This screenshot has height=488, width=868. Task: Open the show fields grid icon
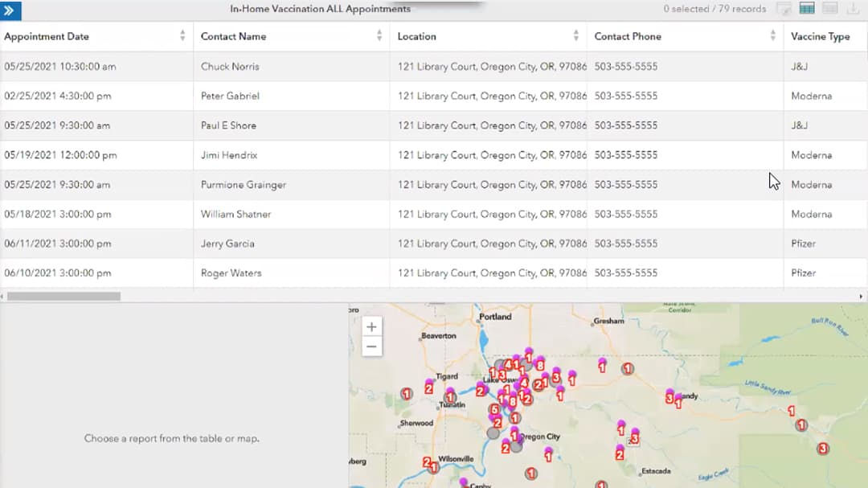830,8
